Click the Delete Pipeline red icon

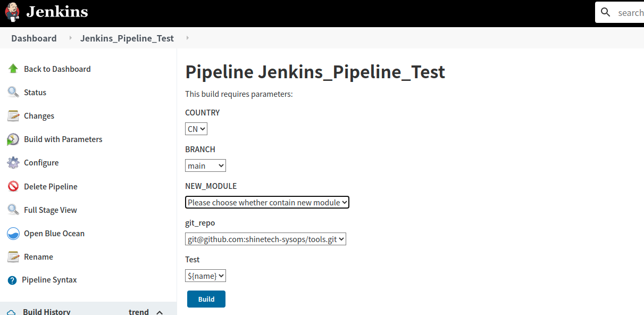pyautogui.click(x=13, y=186)
